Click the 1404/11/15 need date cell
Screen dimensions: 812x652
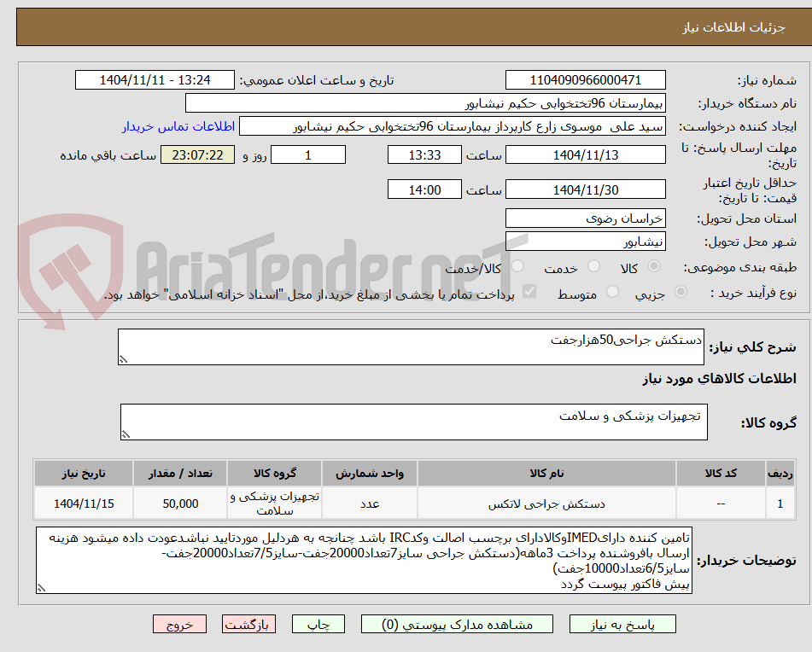(84, 504)
